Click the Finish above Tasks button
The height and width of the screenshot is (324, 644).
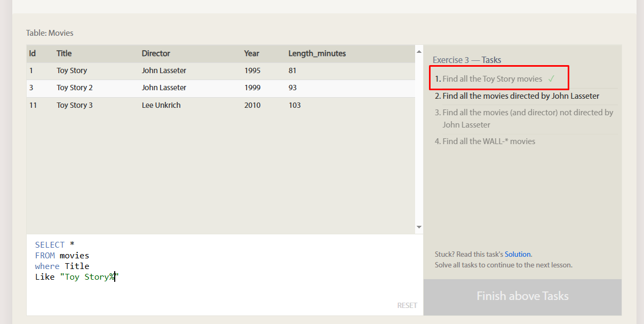click(x=522, y=296)
